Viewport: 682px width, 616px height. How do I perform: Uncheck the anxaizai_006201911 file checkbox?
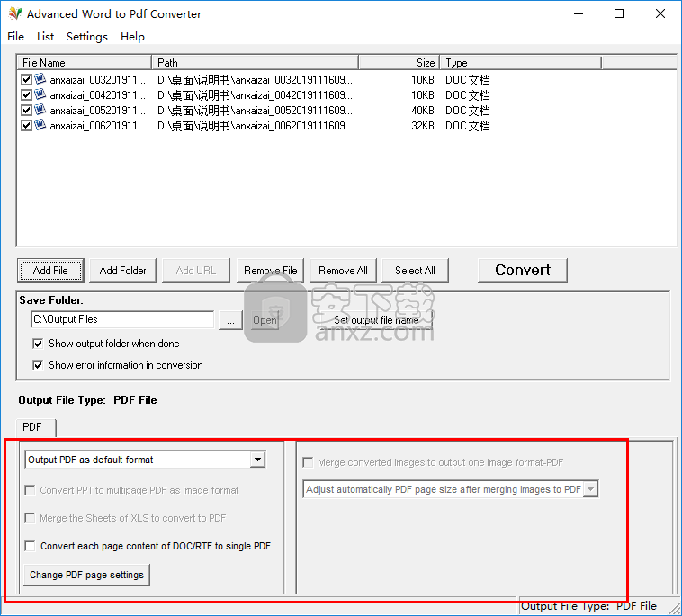26,126
